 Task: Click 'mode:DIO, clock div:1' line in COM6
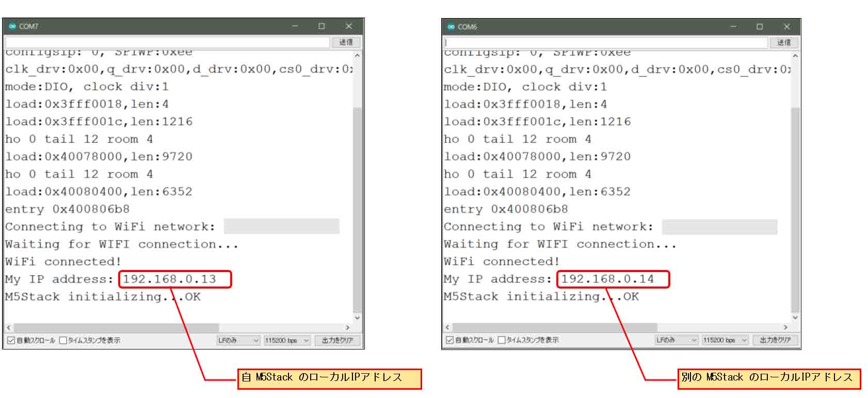point(525,87)
